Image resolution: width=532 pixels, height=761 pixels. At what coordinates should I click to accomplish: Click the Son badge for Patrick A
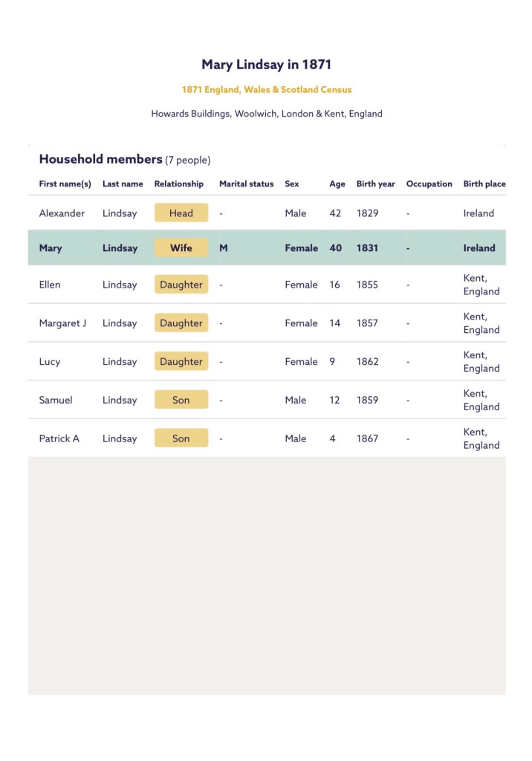181,438
